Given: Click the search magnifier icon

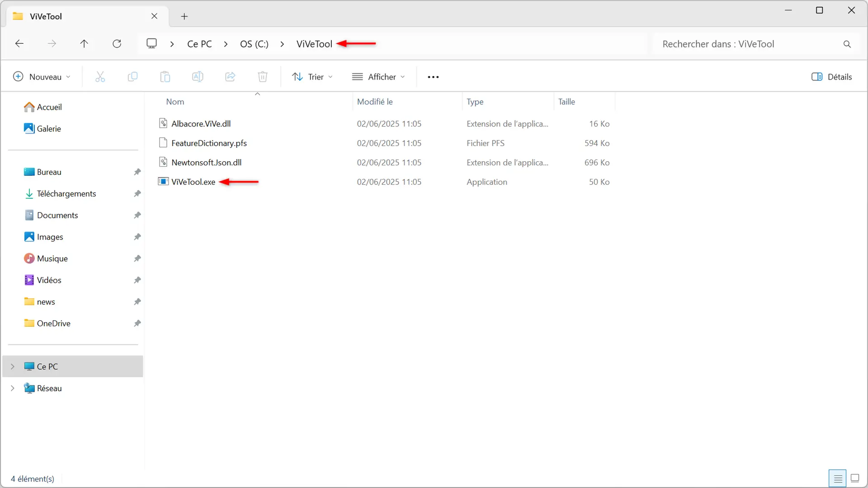Looking at the screenshot, I should 847,44.
